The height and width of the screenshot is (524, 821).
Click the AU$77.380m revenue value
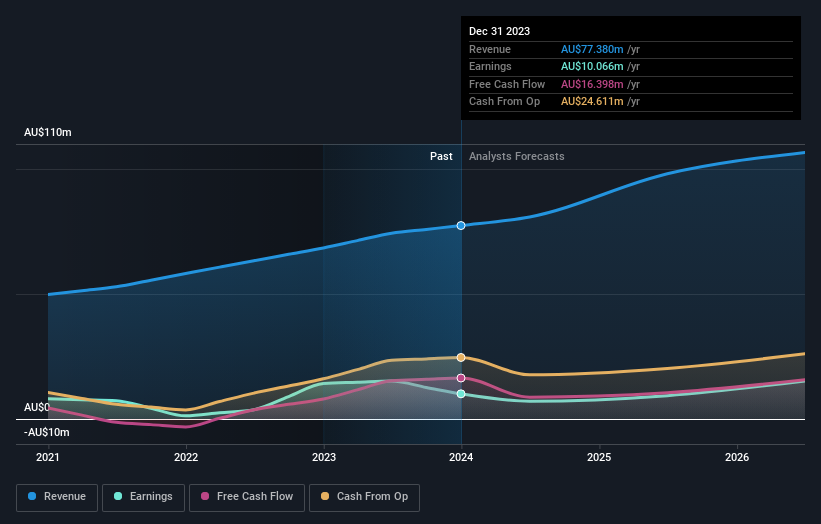592,49
